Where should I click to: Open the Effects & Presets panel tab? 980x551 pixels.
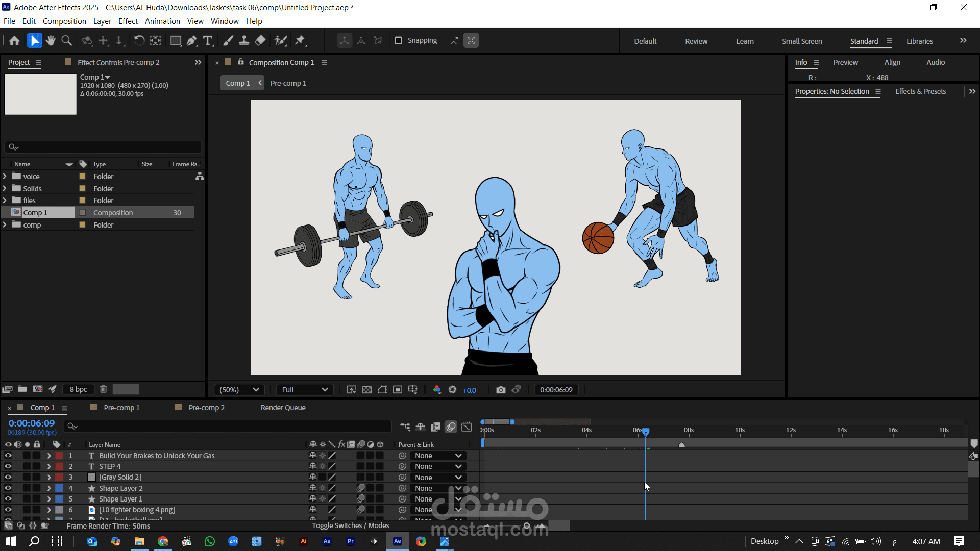920,91
